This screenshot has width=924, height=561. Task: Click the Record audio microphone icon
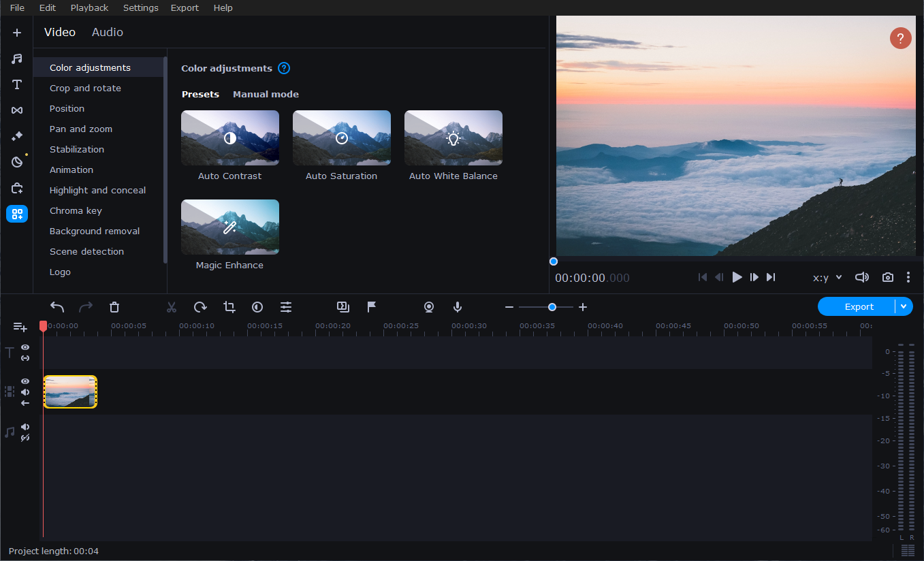[x=458, y=307]
